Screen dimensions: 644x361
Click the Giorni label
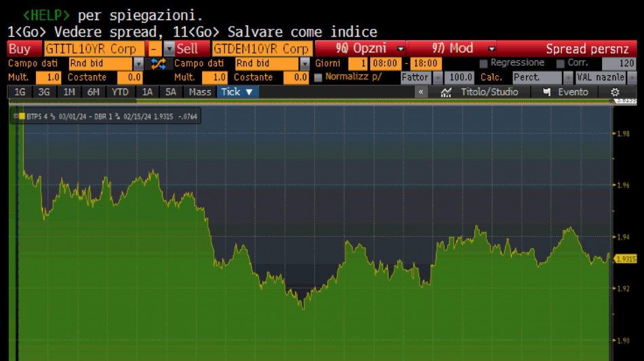(327, 64)
